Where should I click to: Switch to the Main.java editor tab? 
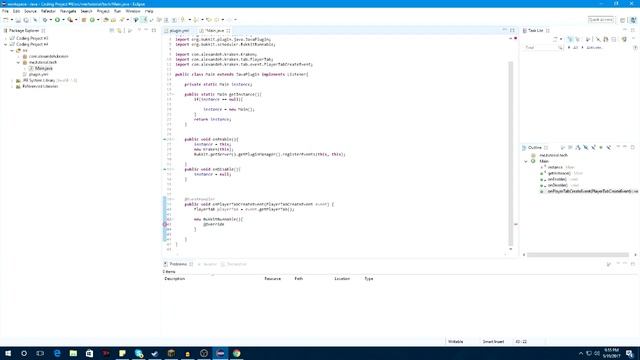[215, 31]
